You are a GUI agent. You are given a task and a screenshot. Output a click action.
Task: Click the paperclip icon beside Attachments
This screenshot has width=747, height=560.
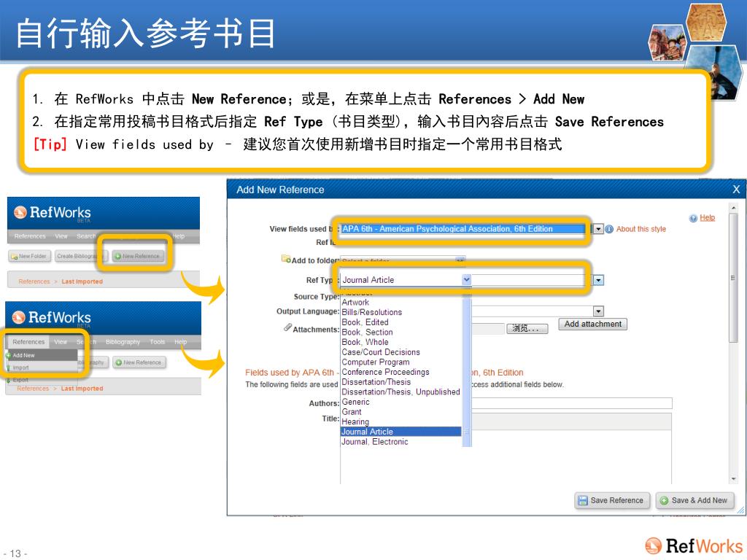tap(287, 327)
